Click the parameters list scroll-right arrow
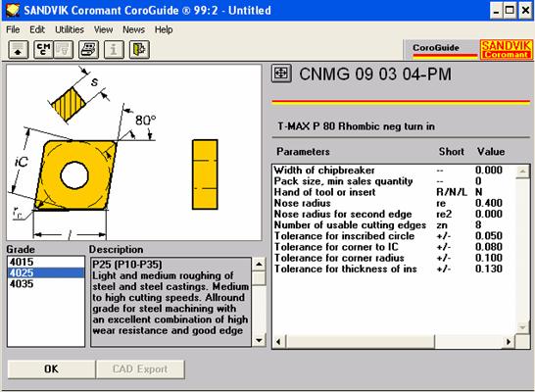Screen dimensions: 535x392 coord(509,341)
